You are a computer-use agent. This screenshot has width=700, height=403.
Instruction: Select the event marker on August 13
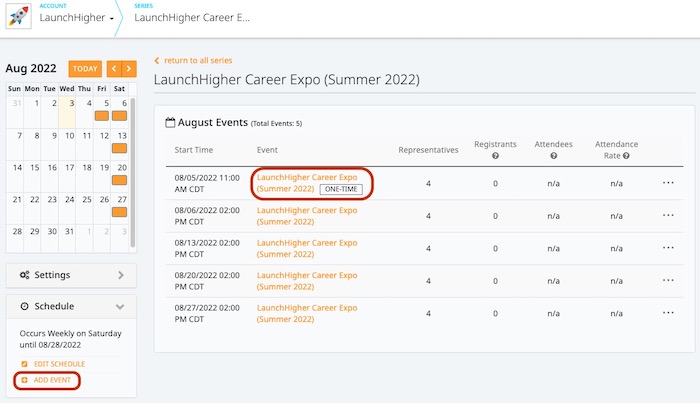click(119, 148)
